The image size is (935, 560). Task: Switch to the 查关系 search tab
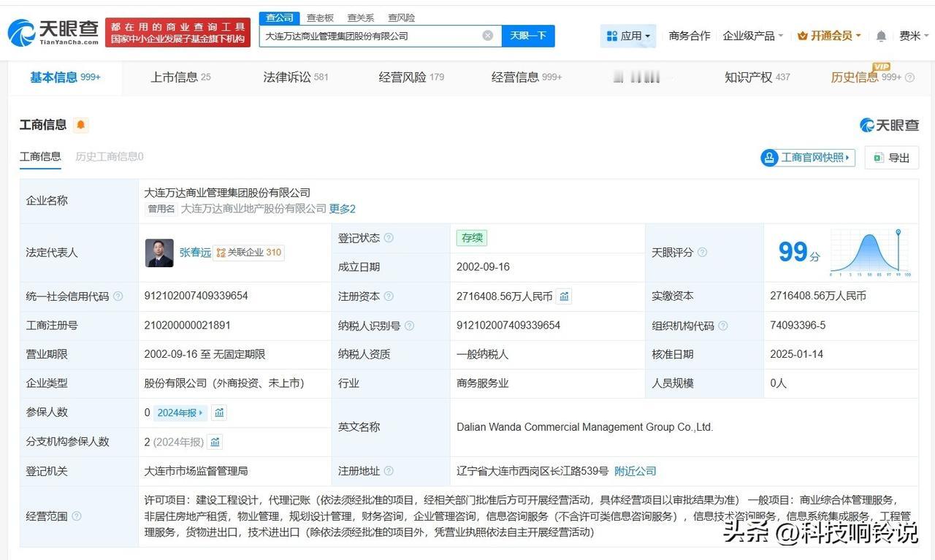(361, 18)
